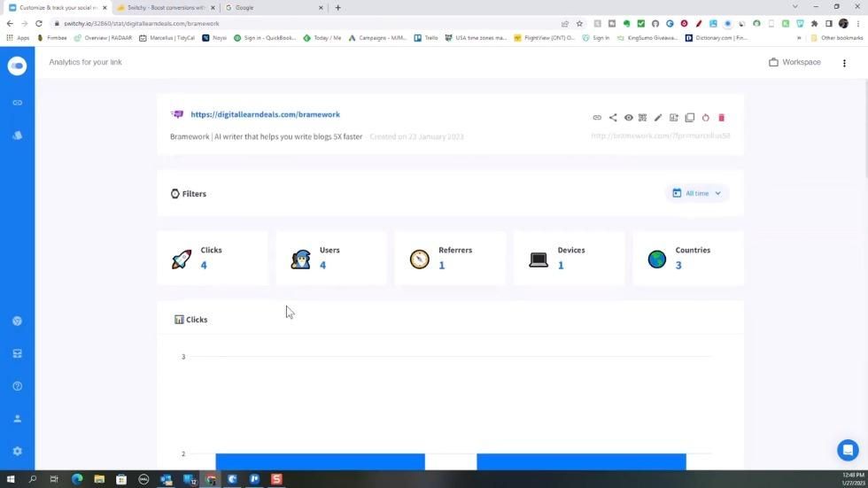Click the Countries stat card

pos(687,259)
